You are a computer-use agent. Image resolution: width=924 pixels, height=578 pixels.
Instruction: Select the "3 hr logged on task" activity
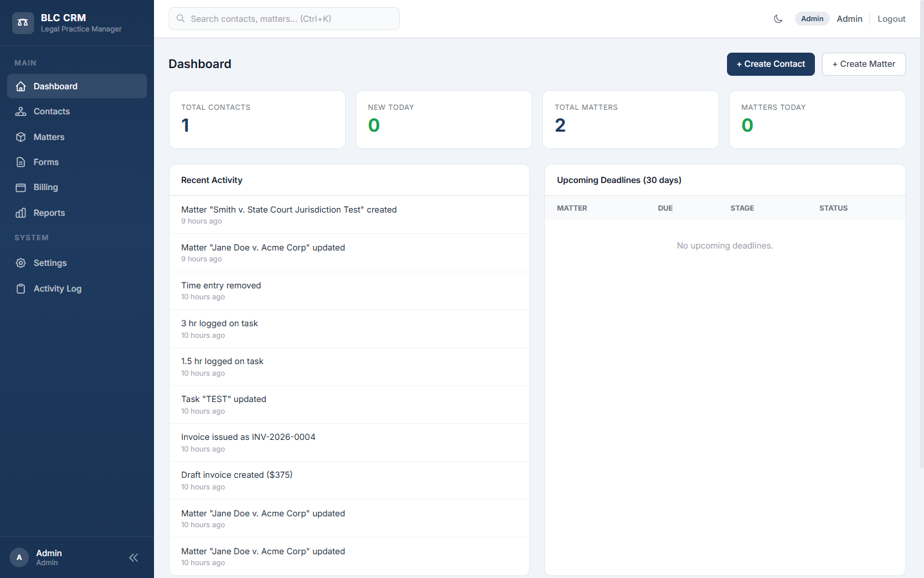[x=349, y=329]
